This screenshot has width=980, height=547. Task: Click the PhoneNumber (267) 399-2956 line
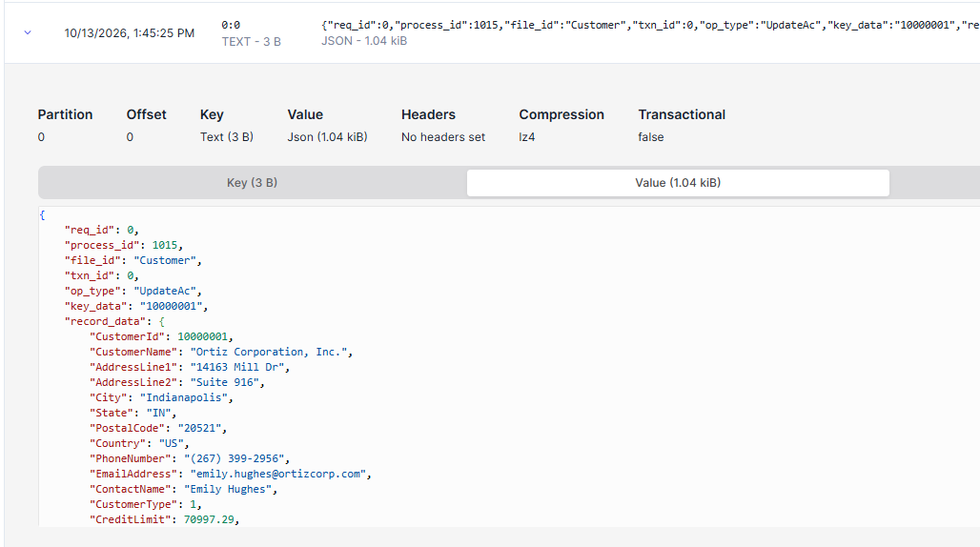click(190, 459)
